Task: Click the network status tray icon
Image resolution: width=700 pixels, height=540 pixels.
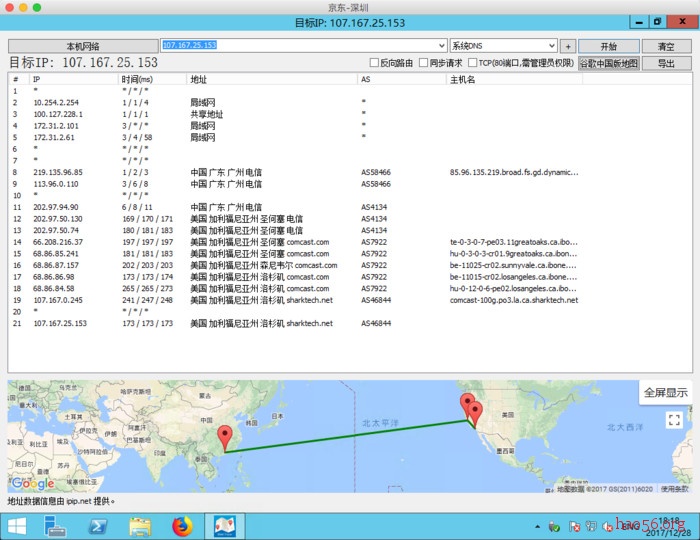Action: (x=591, y=527)
